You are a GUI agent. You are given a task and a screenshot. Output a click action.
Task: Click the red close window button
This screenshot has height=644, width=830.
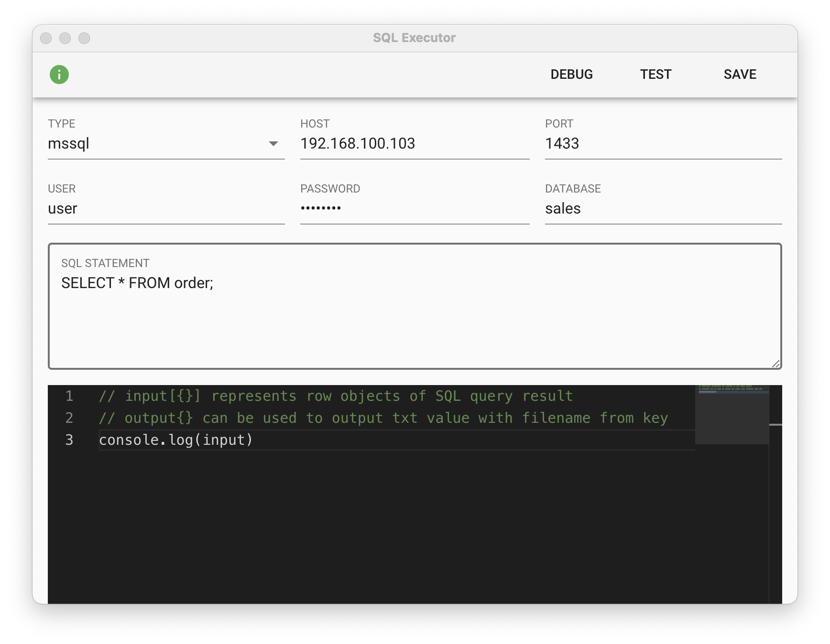coord(46,38)
